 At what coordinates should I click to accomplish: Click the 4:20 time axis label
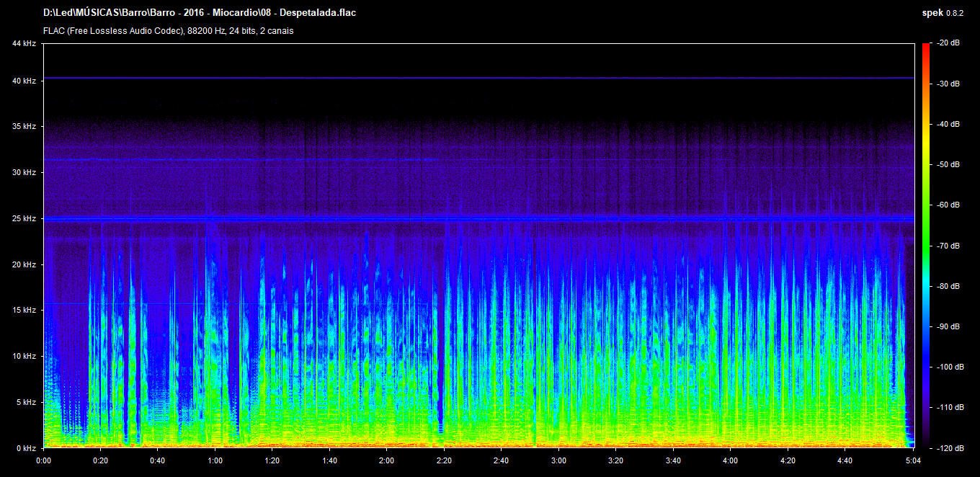coord(788,460)
